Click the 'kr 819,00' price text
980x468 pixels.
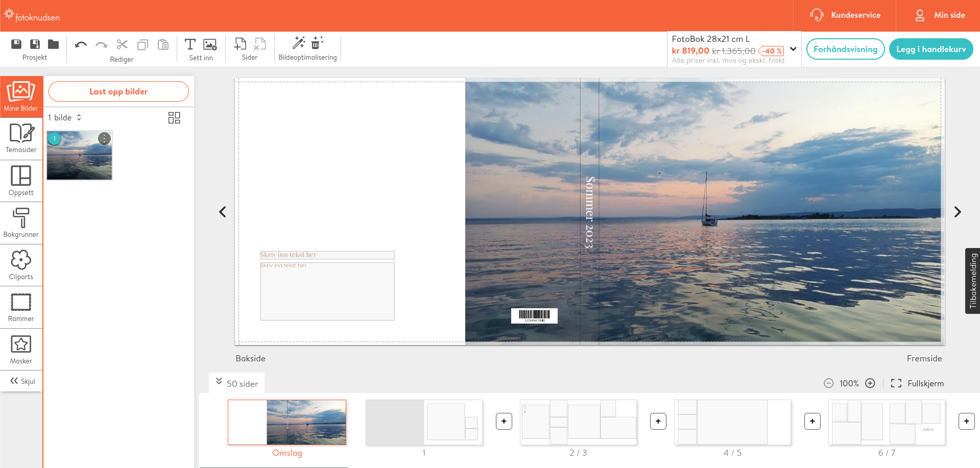click(x=690, y=51)
